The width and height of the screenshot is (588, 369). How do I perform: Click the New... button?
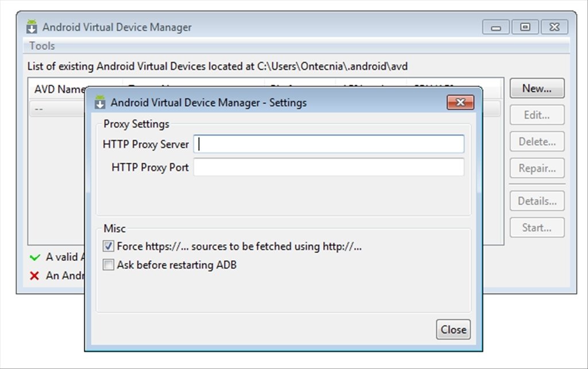click(537, 88)
